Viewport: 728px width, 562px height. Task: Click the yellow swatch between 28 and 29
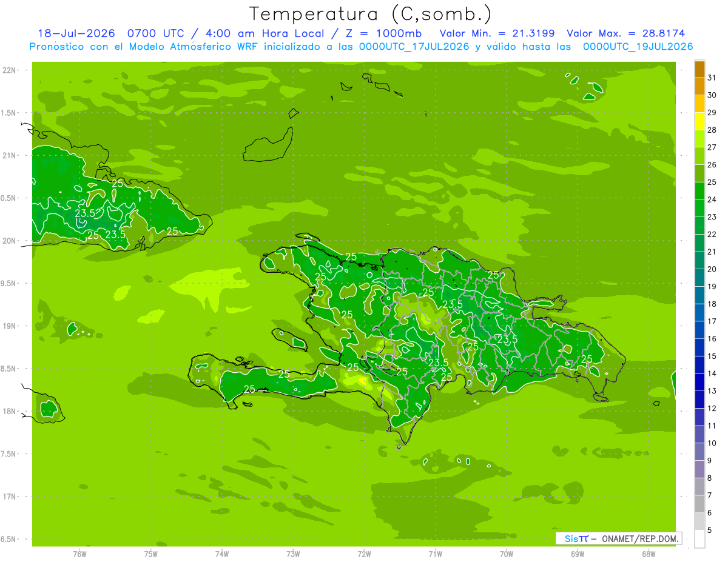pyautogui.click(x=699, y=122)
